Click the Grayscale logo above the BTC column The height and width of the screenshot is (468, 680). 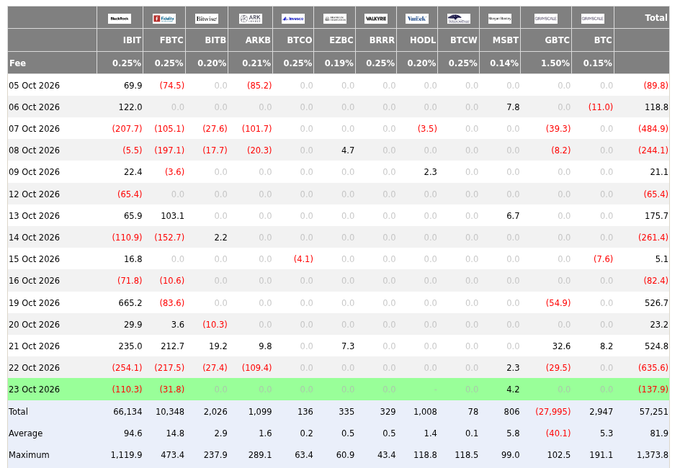tap(592, 19)
